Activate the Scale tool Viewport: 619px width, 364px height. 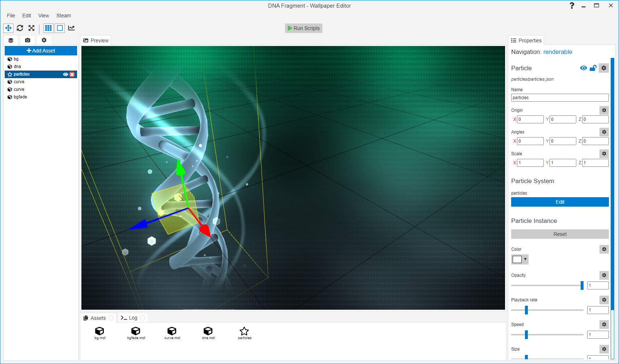(x=31, y=28)
